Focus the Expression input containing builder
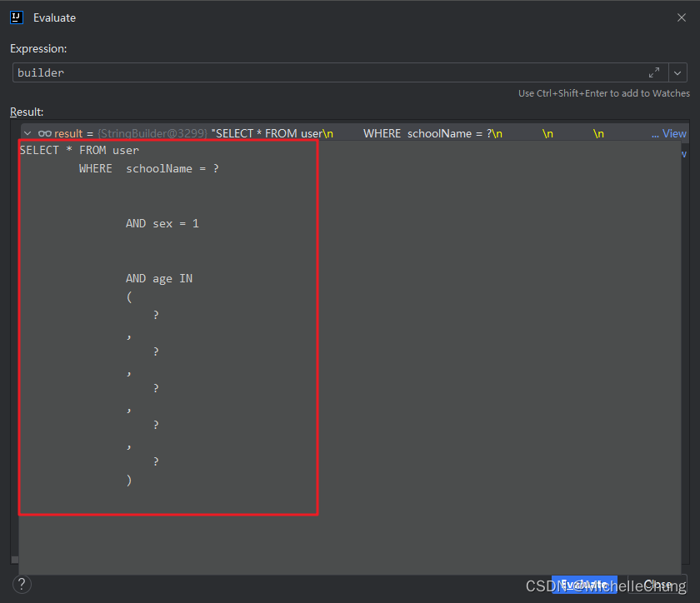This screenshot has height=603, width=700. point(340,72)
